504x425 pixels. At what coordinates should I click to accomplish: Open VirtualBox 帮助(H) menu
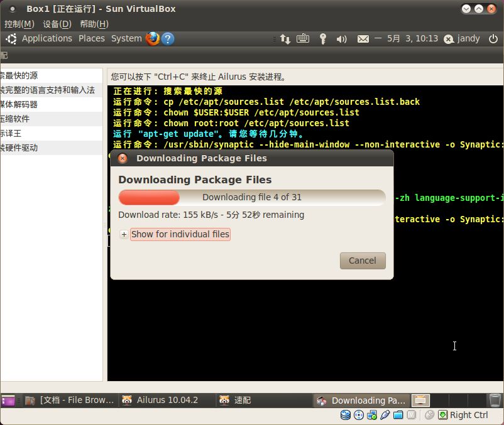pos(94,24)
